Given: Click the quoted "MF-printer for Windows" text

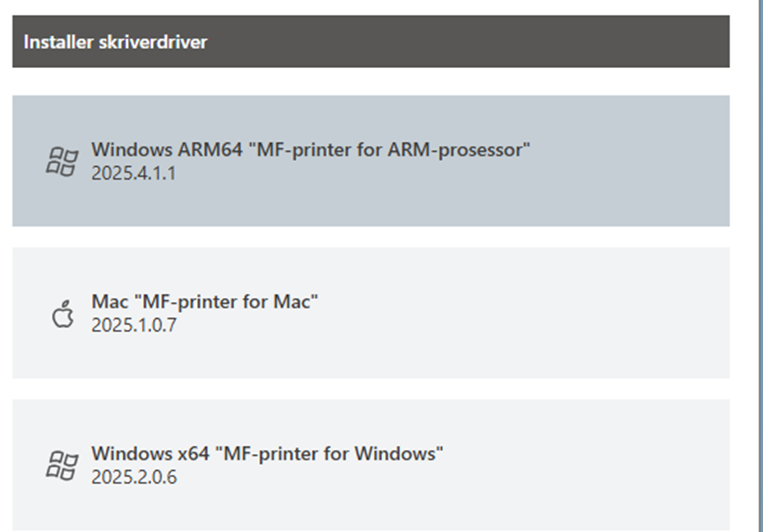Looking at the screenshot, I should (x=332, y=454).
